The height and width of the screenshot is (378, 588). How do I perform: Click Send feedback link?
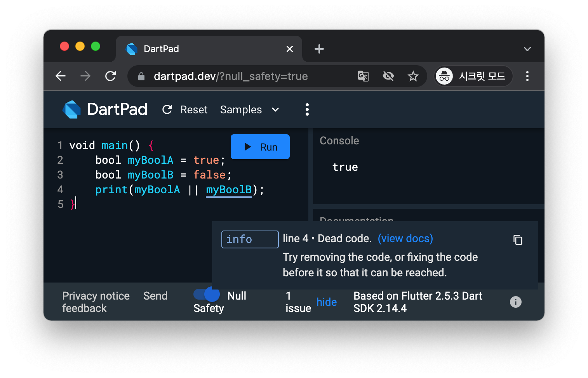tap(155, 296)
